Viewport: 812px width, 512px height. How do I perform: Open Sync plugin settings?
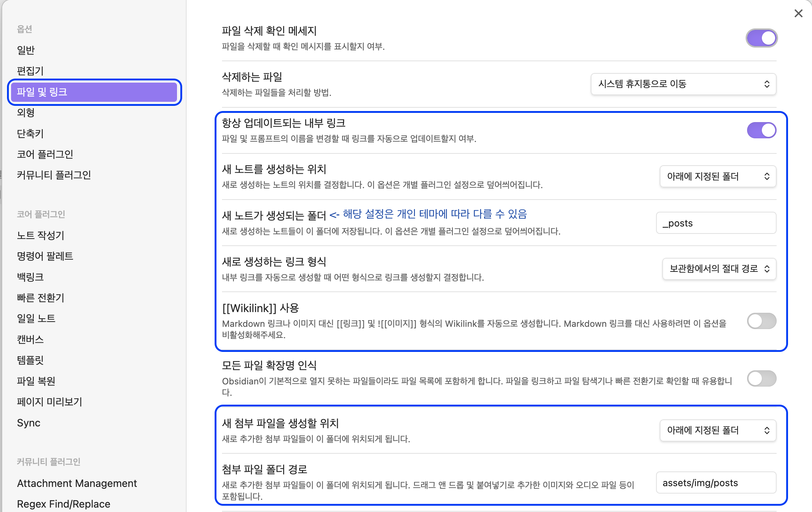[94, 423]
